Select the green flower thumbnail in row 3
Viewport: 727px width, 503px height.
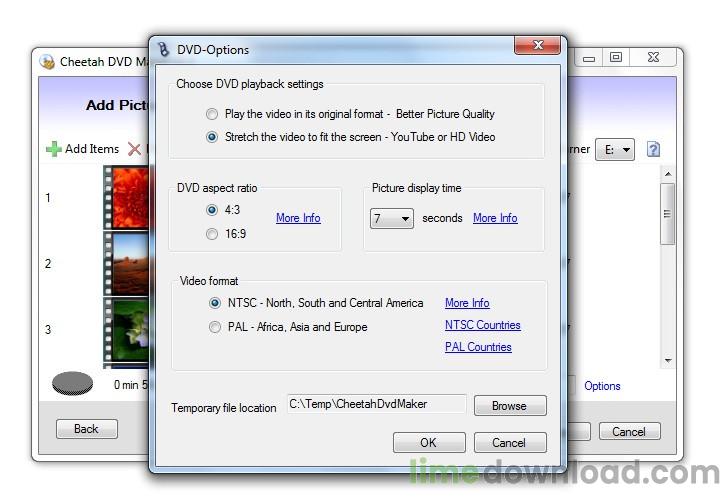coord(126,330)
